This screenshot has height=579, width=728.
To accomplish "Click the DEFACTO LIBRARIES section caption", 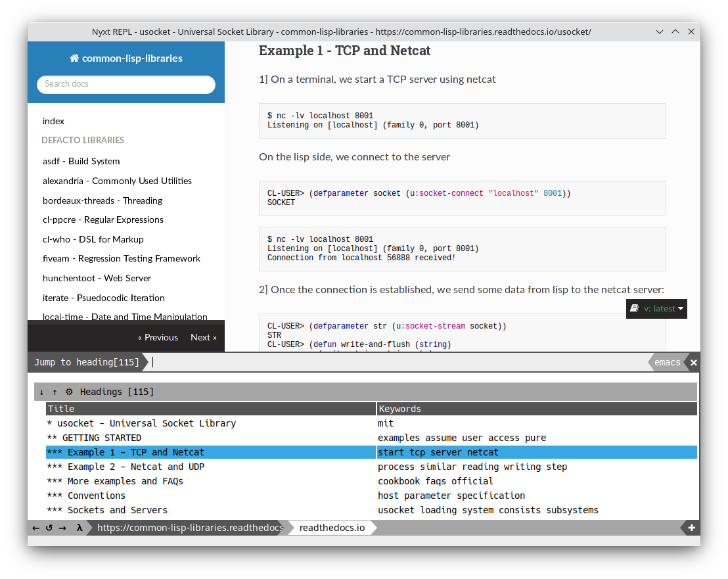I will [83, 140].
